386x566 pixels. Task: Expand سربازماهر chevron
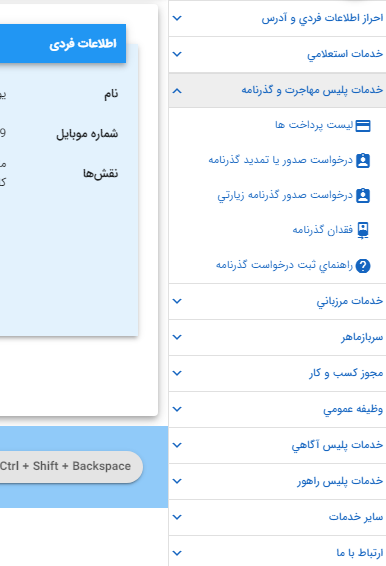[x=177, y=337]
